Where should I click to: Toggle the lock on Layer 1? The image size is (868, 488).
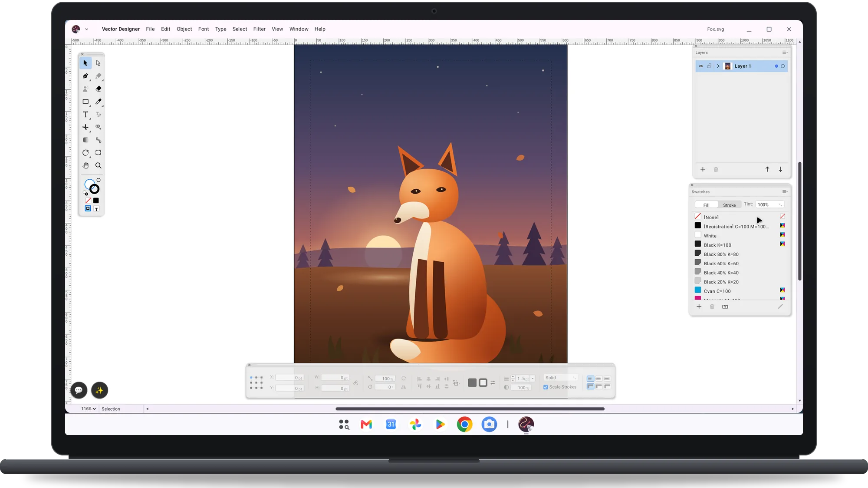click(709, 66)
